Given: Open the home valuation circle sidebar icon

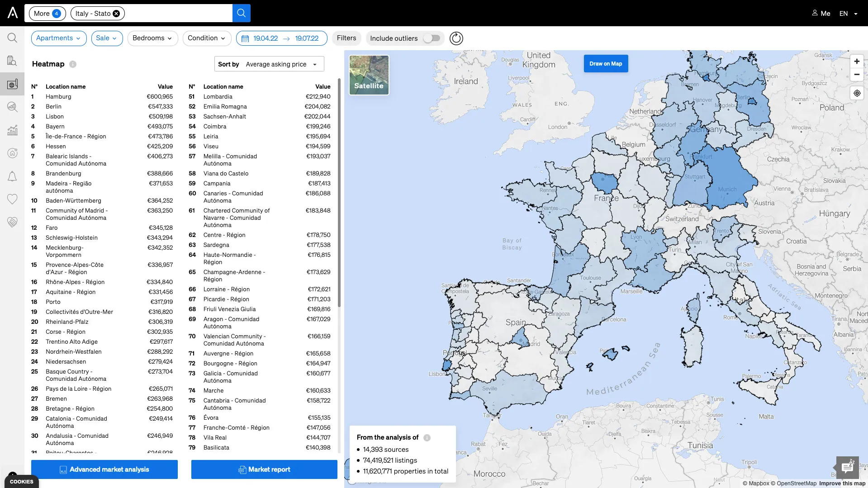Looking at the screenshot, I should [12, 153].
